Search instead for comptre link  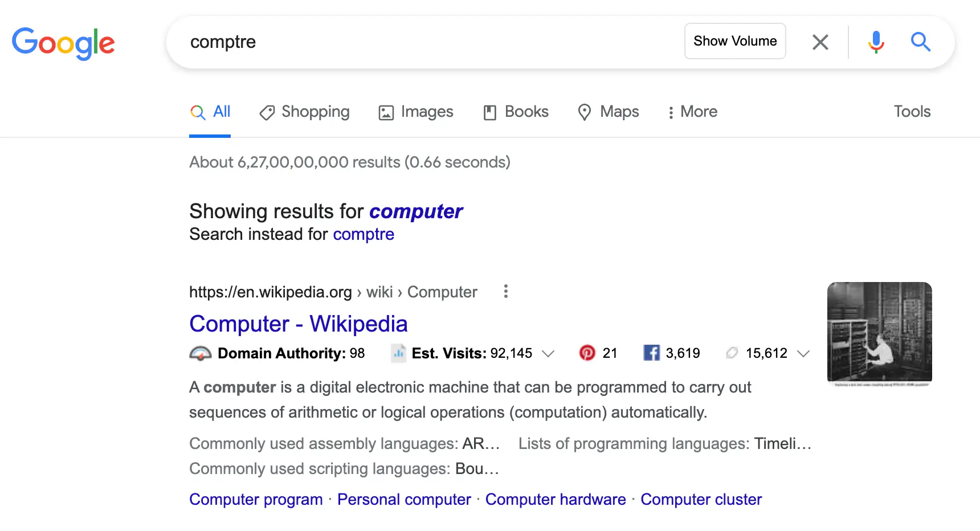pos(364,234)
